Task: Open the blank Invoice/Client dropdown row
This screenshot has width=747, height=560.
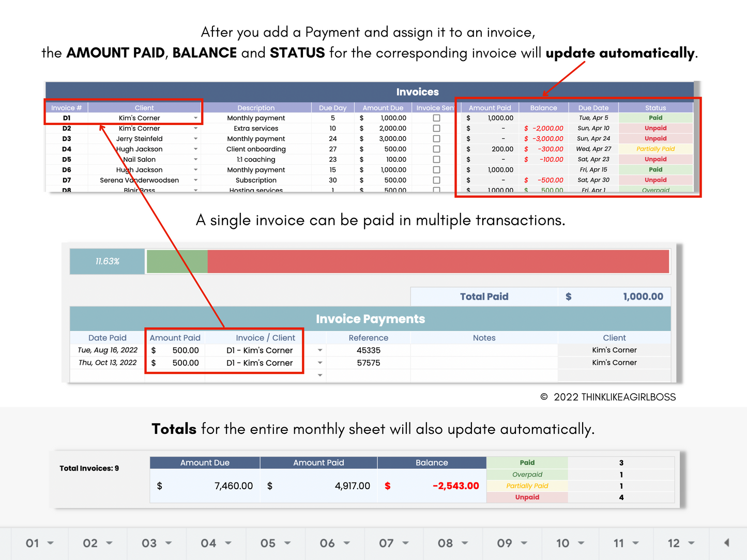Action: pos(321,375)
